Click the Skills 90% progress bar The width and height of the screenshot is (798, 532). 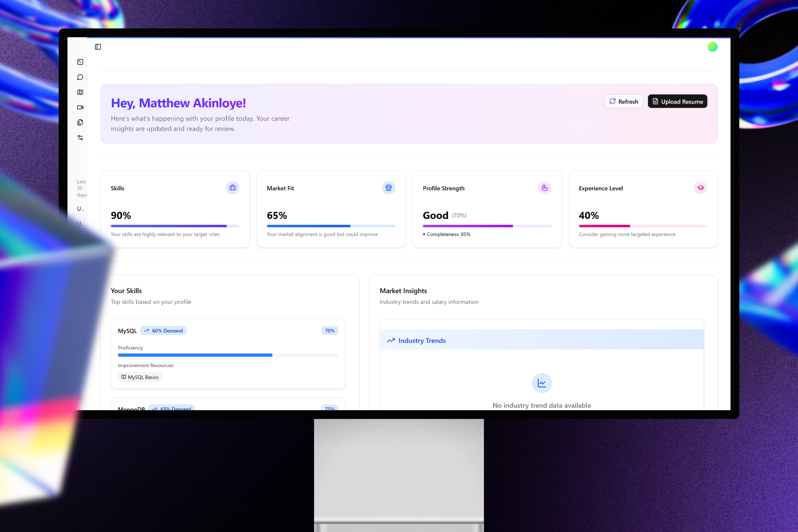click(x=175, y=226)
